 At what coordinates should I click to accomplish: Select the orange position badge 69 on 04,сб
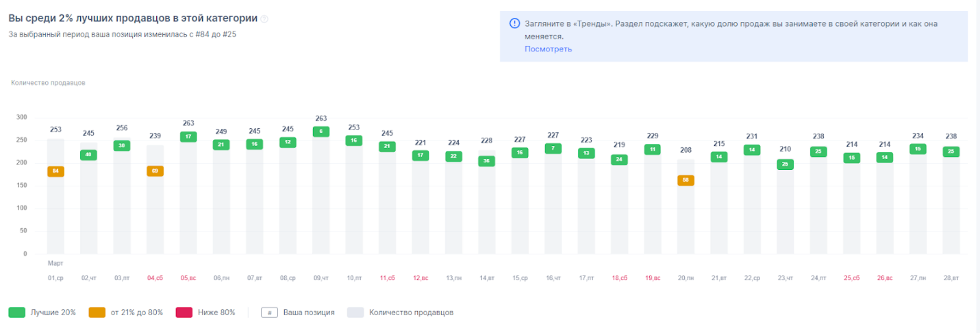coord(155,171)
